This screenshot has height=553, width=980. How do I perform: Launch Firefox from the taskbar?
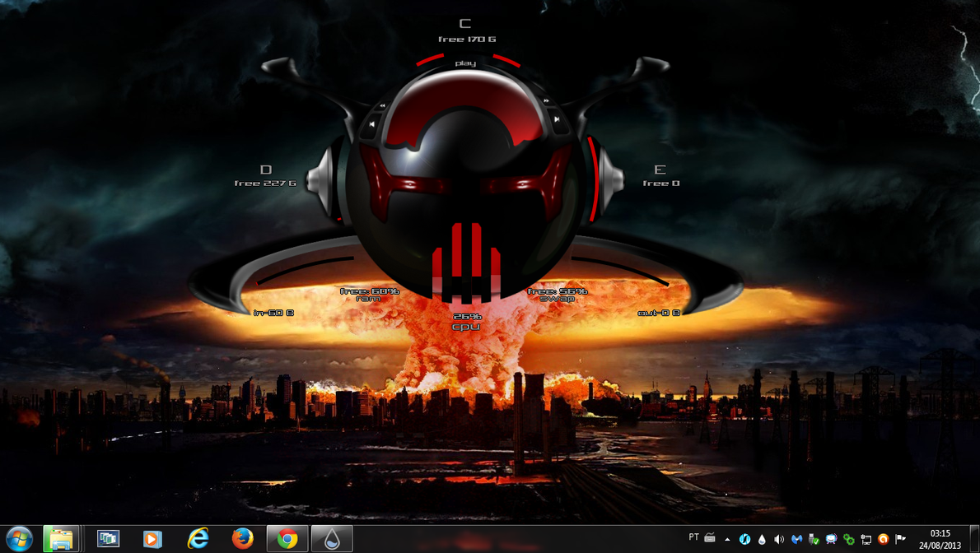pyautogui.click(x=241, y=539)
